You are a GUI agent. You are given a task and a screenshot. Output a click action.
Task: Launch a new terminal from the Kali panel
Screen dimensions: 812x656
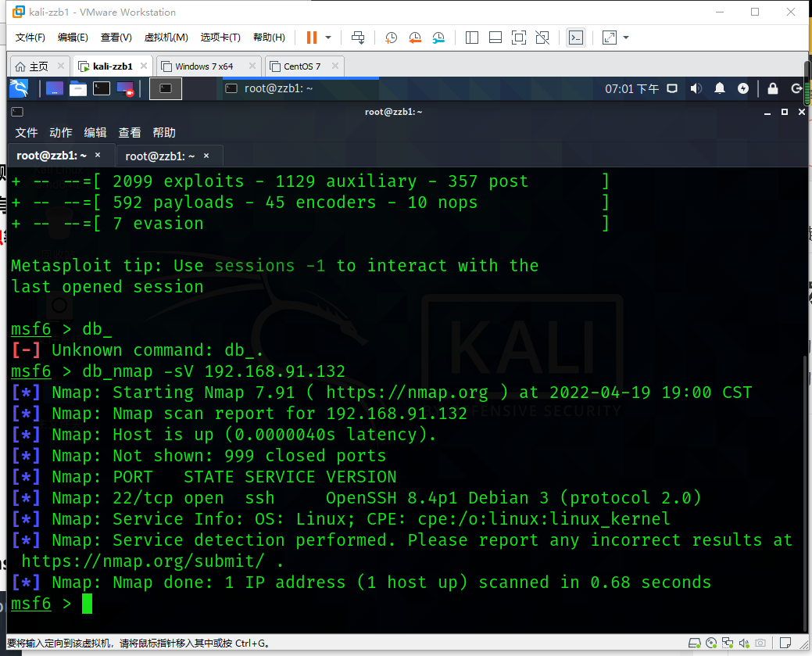point(102,88)
